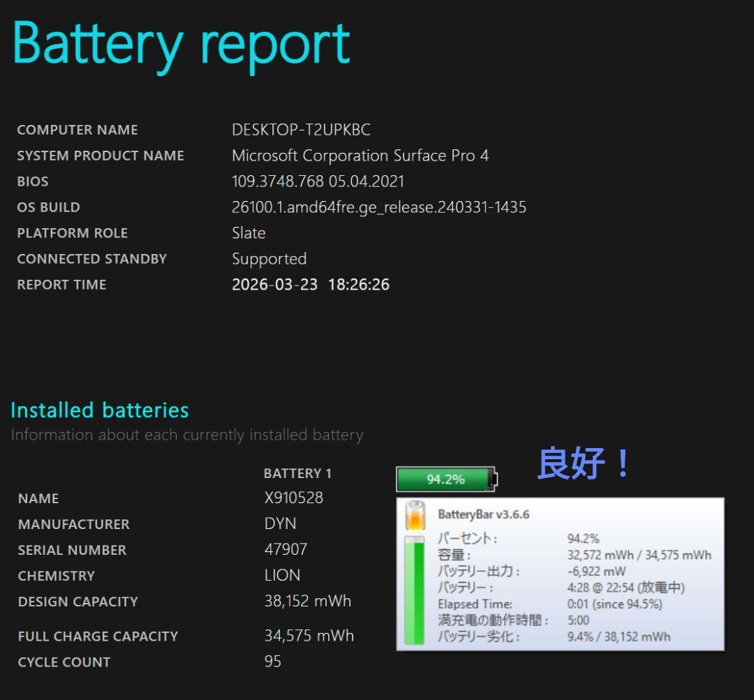
Task: Click the orange battery icon in BatteryBar popup
Action: [x=415, y=515]
